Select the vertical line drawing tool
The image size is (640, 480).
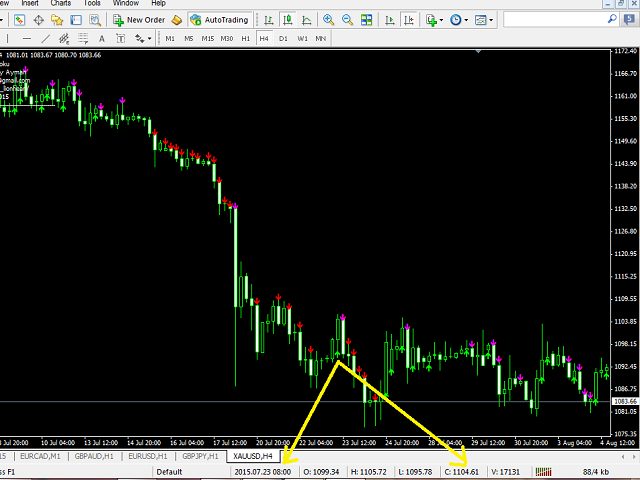7,39
